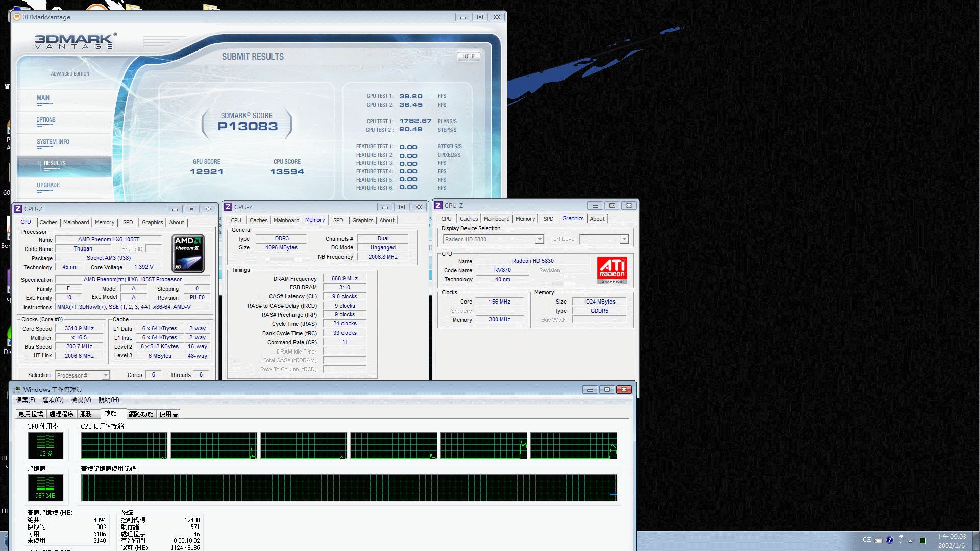
Task: Switch to the Graphics tab in the CPU-Z Memory window
Action: point(362,220)
